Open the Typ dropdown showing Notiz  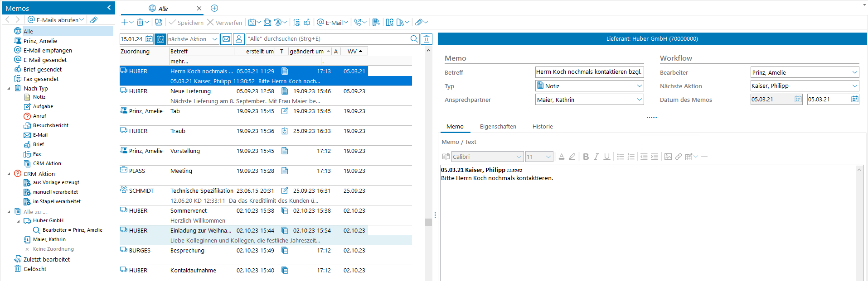[x=639, y=86]
